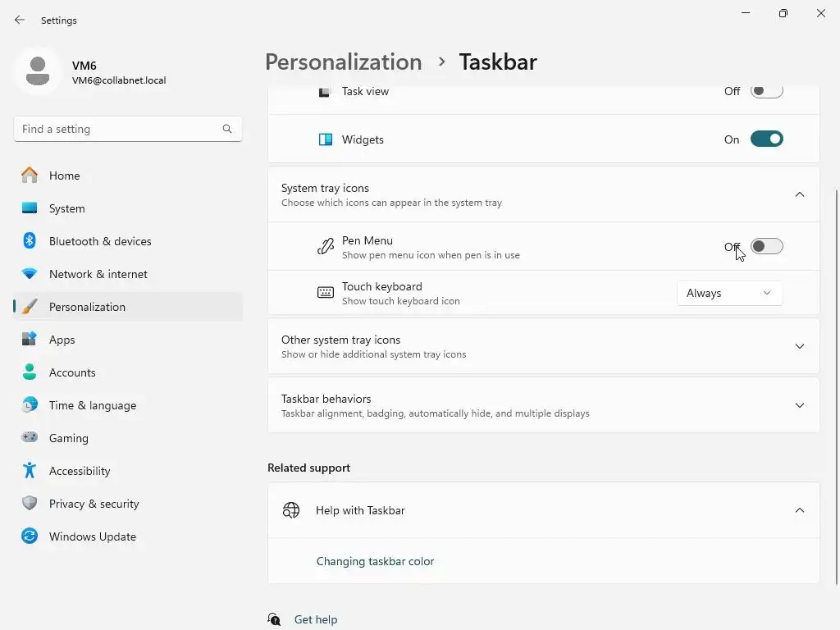This screenshot has width=840, height=630.
Task: Click the Find a setting search box
Action: click(x=119, y=129)
